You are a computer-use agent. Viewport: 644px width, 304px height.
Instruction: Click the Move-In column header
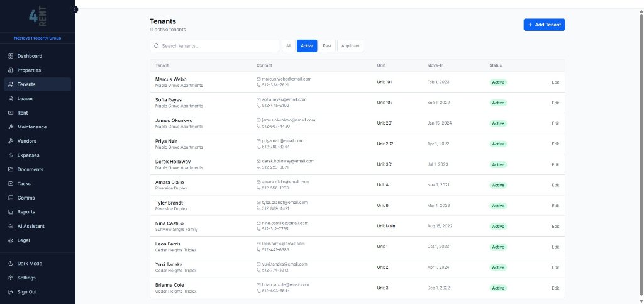pos(435,65)
